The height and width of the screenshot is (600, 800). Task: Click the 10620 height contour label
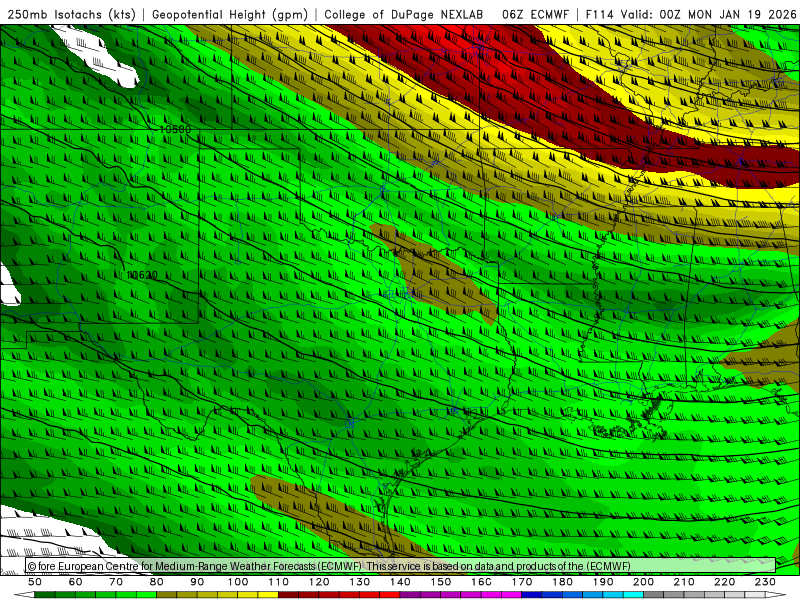point(142,275)
